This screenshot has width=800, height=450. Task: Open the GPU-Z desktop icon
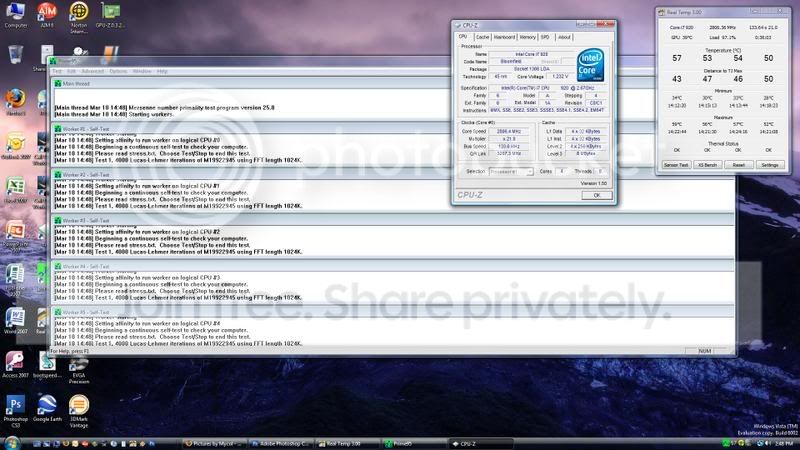(x=110, y=14)
